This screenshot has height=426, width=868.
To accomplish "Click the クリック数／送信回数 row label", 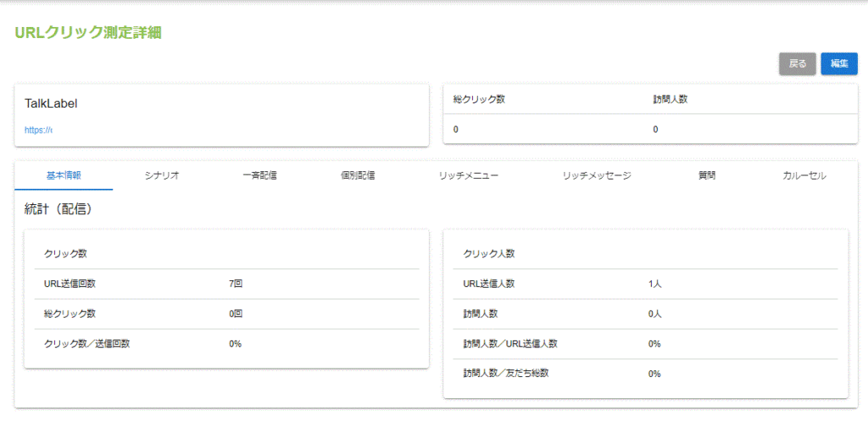I will (x=86, y=343).
